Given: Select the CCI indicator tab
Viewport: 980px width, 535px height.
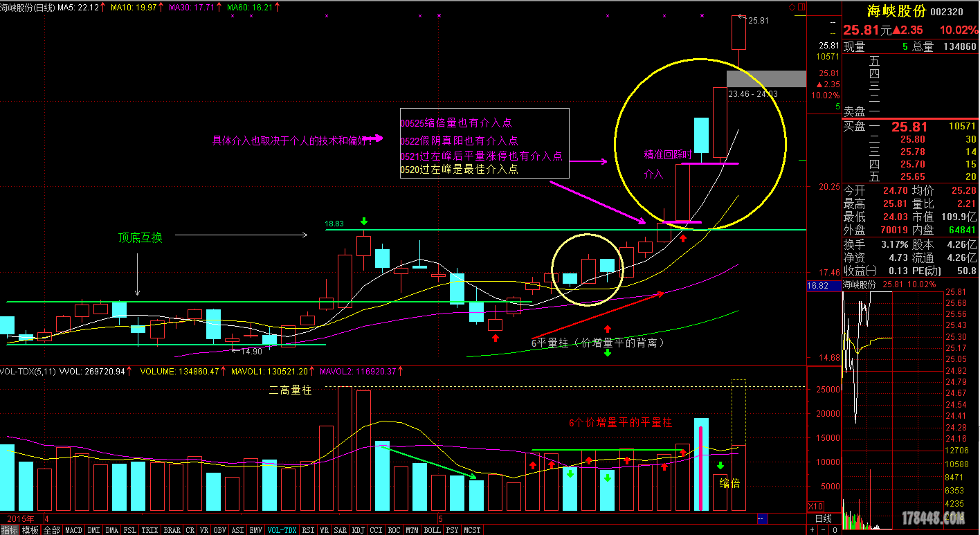Looking at the screenshot, I should point(376,530).
